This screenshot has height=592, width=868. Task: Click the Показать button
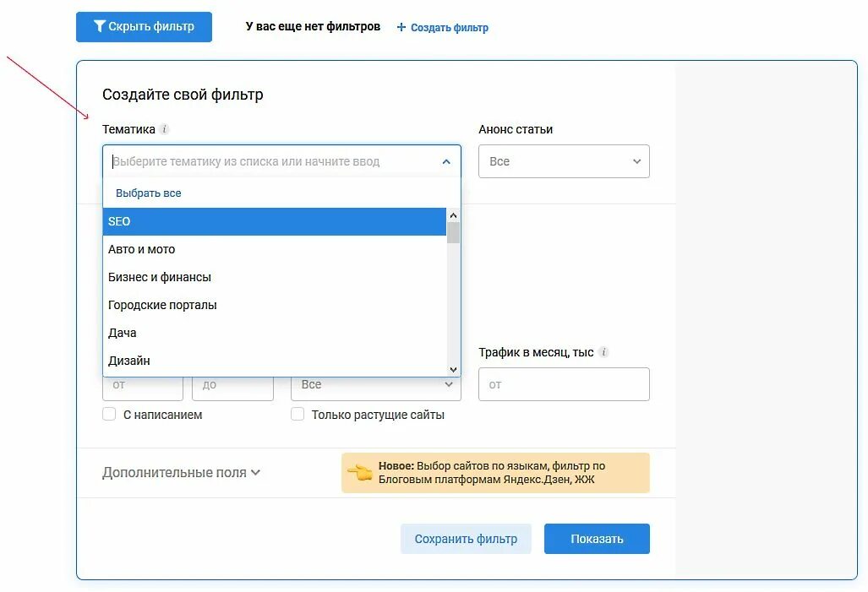(x=597, y=539)
